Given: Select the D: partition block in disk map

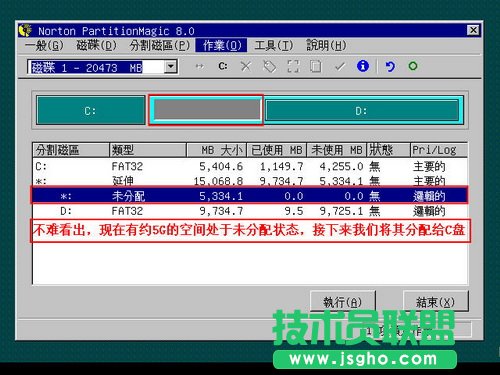Looking at the screenshot, I should coord(362,110).
